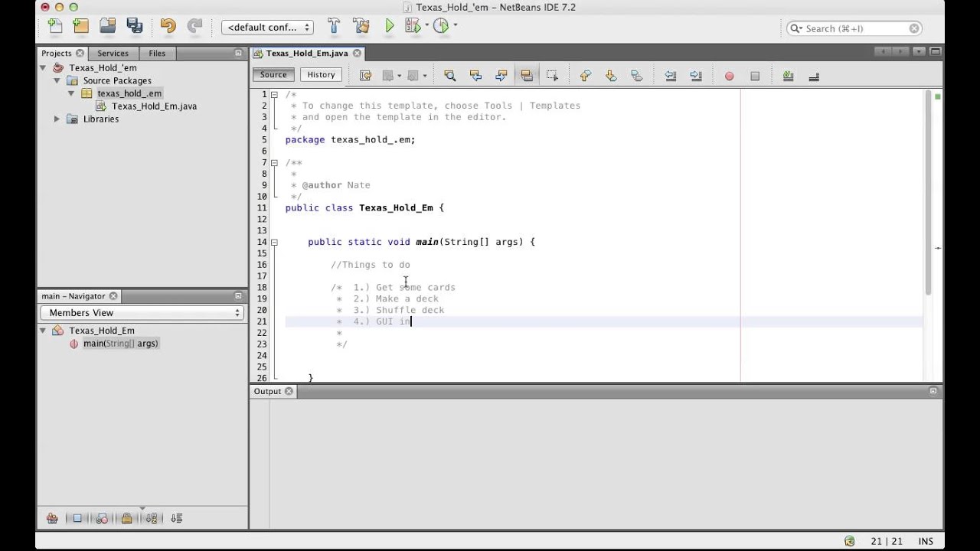Click the INS insert mode indicator
The height and width of the screenshot is (551, 980).
[926, 541]
